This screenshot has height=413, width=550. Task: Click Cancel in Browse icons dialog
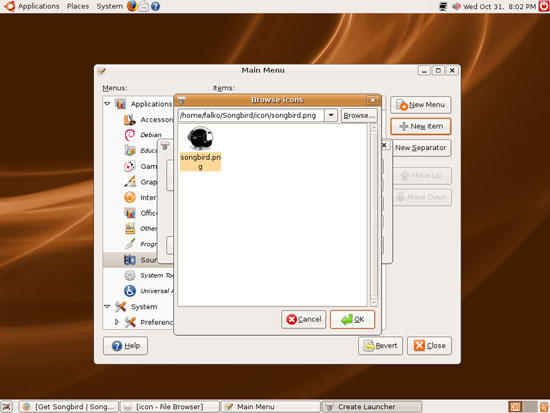pyautogui.click(x=303, y=319)
